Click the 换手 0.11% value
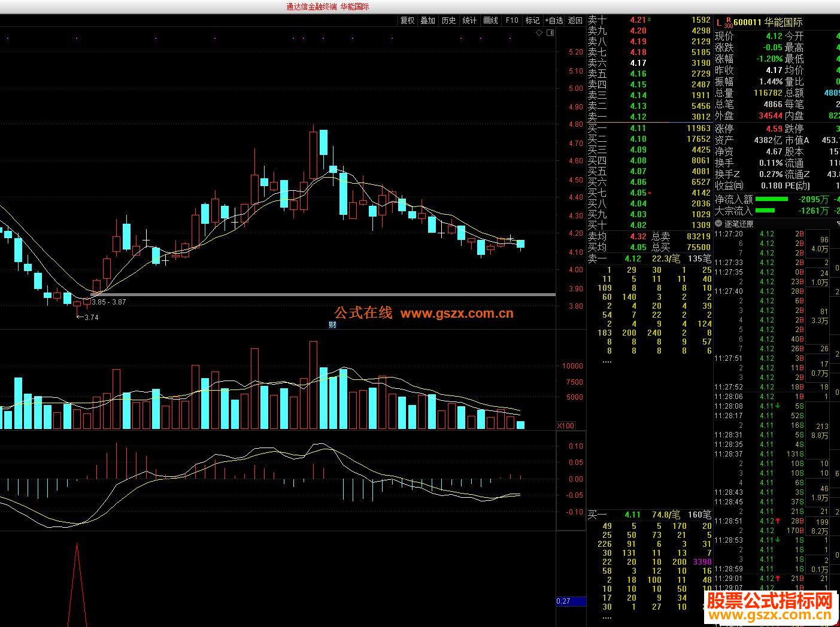 771,163
